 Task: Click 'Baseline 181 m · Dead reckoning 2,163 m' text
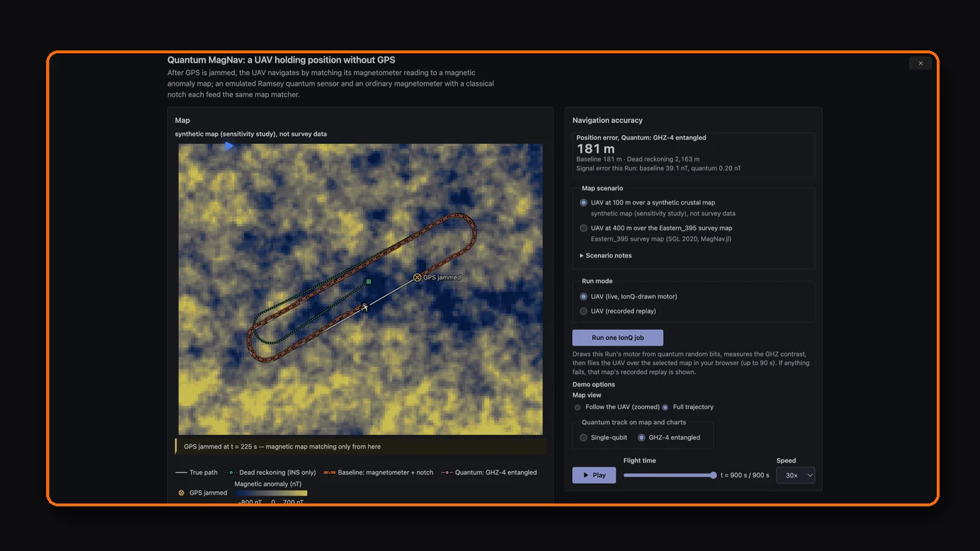coord(638,159)
